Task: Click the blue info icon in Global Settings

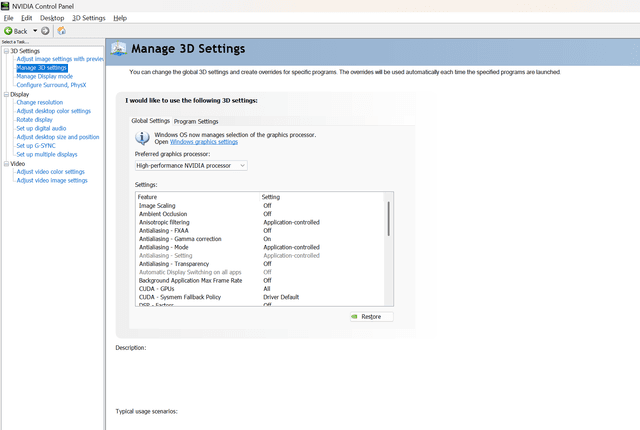Action: [x=142, y=138]
